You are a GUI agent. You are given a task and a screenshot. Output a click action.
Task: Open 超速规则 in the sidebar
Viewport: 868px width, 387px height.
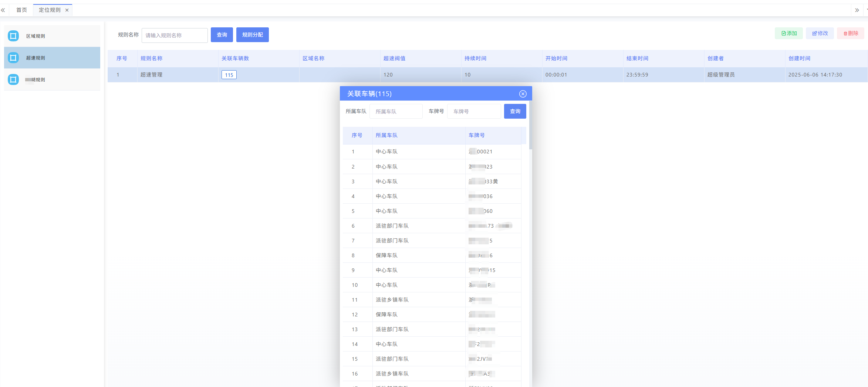tap(52, 58)
